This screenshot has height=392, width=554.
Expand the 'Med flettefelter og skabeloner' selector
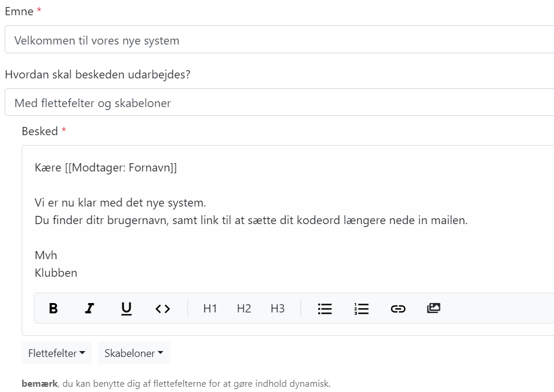[279, 102]
